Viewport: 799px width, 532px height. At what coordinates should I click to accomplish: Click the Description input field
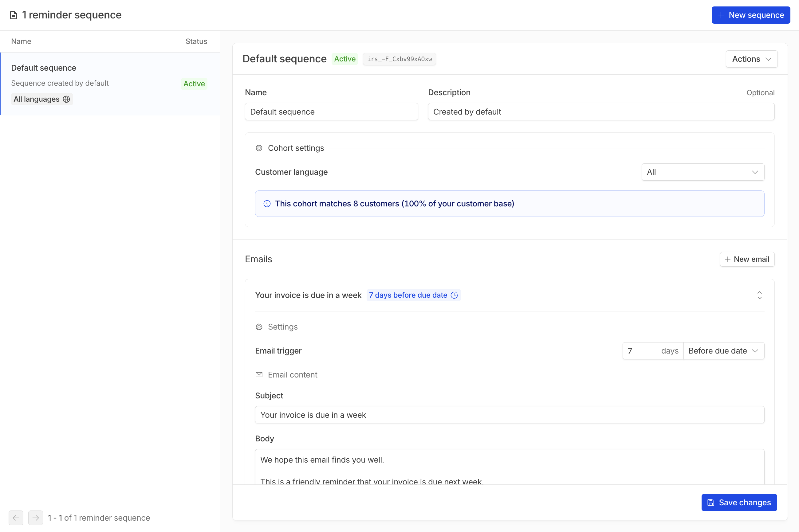(x=601, y=111)
